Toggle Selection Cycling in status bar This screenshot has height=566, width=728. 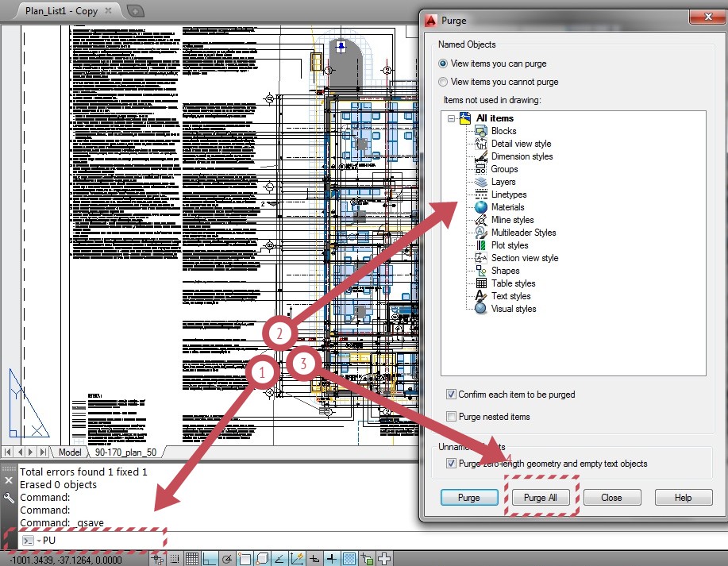[384, 559]
